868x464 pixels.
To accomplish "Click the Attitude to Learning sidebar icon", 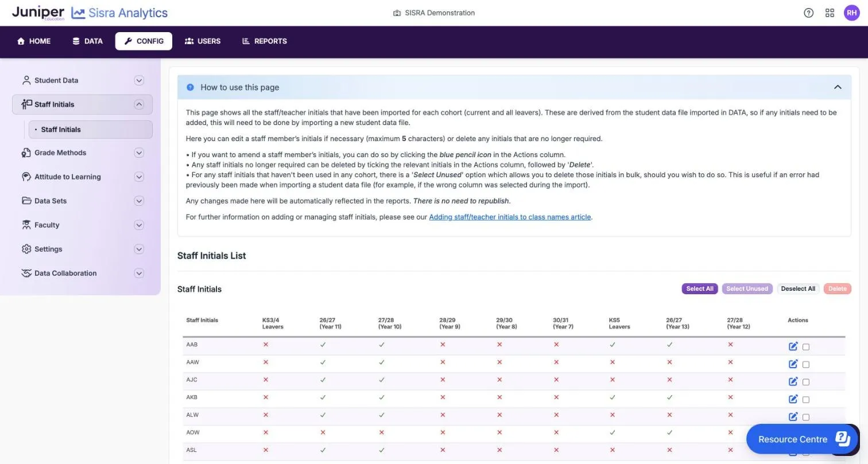I will (26, 177).
